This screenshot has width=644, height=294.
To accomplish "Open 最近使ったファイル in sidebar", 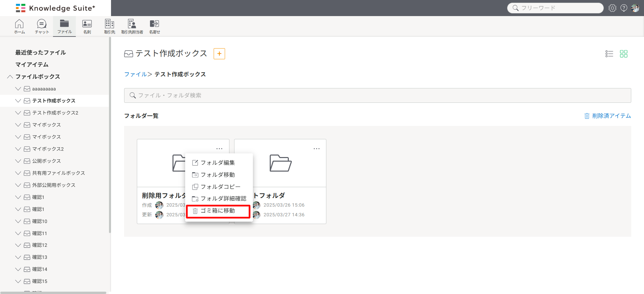I will click(x=41, y=53).
